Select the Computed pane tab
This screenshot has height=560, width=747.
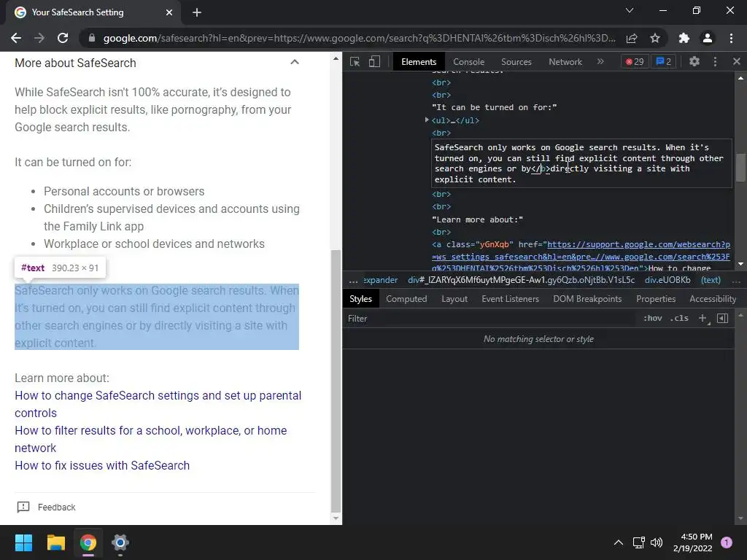tap(406, 299)
